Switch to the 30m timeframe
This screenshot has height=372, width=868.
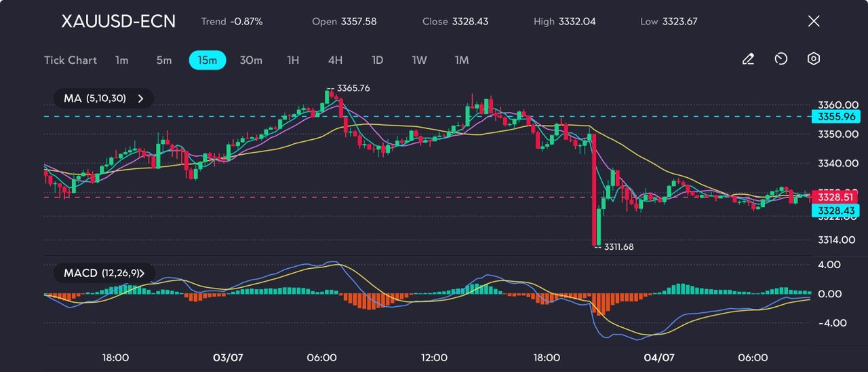[x=251, y=60]
